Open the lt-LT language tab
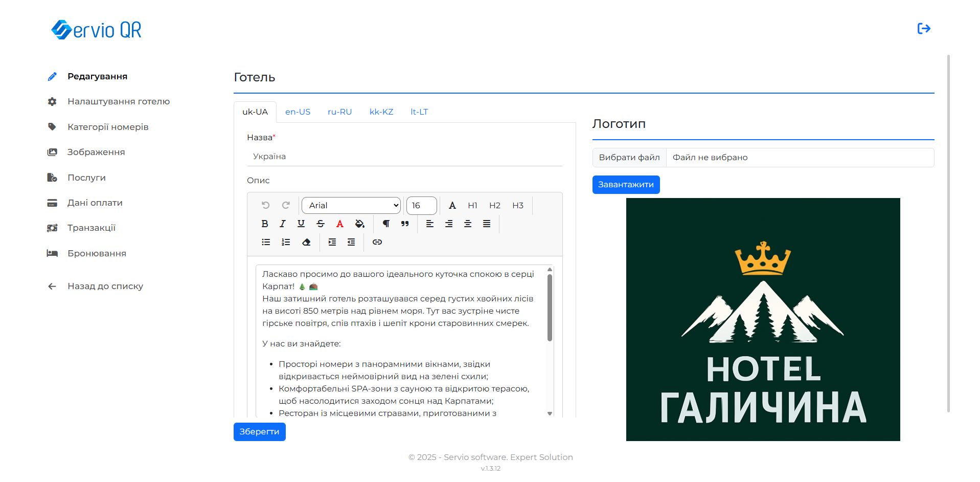This screenshot has height=482, width=980. click(419, 112)
